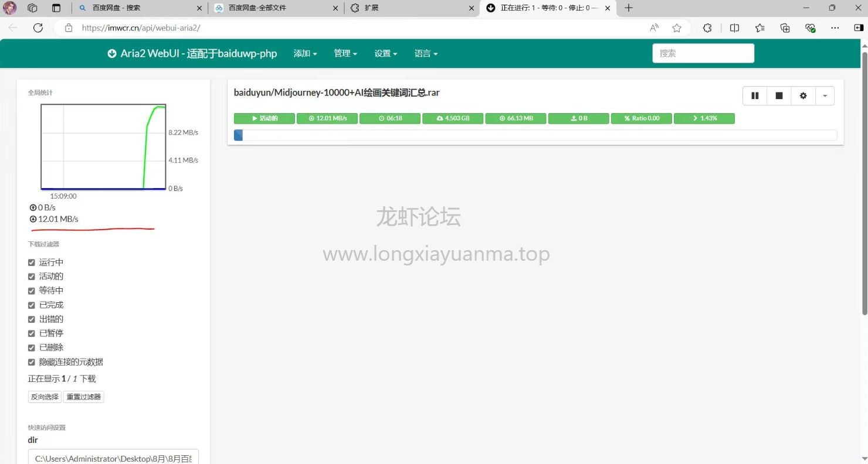This screenshot has height=464, width=868.
Task: Toggle the 等待中 filter checkbox
Action: click(x=32, y=291)
